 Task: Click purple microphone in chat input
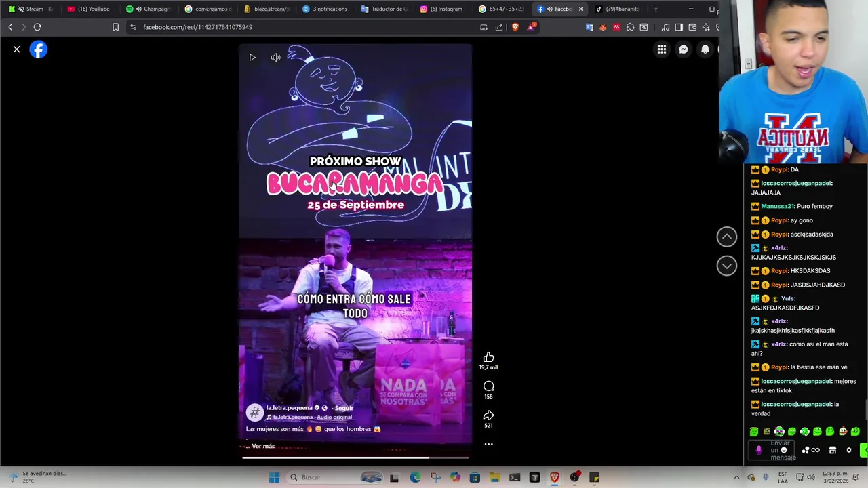tap(759, 450)
